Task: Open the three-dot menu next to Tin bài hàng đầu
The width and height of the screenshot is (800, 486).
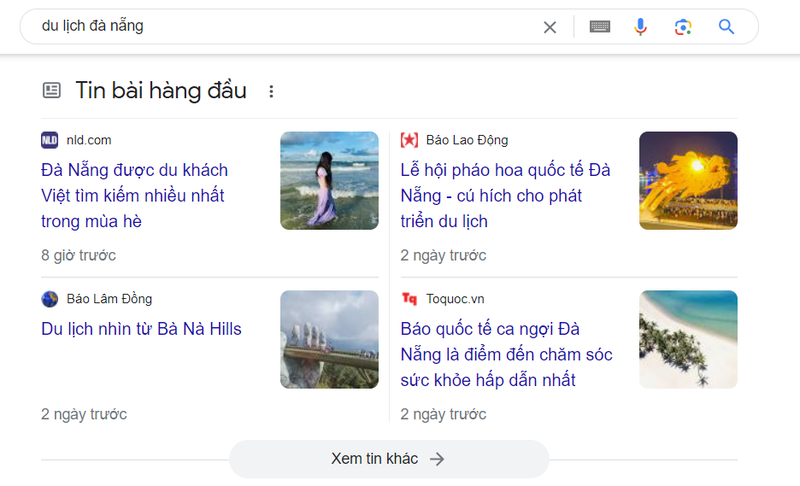Action: coord(271,91)
